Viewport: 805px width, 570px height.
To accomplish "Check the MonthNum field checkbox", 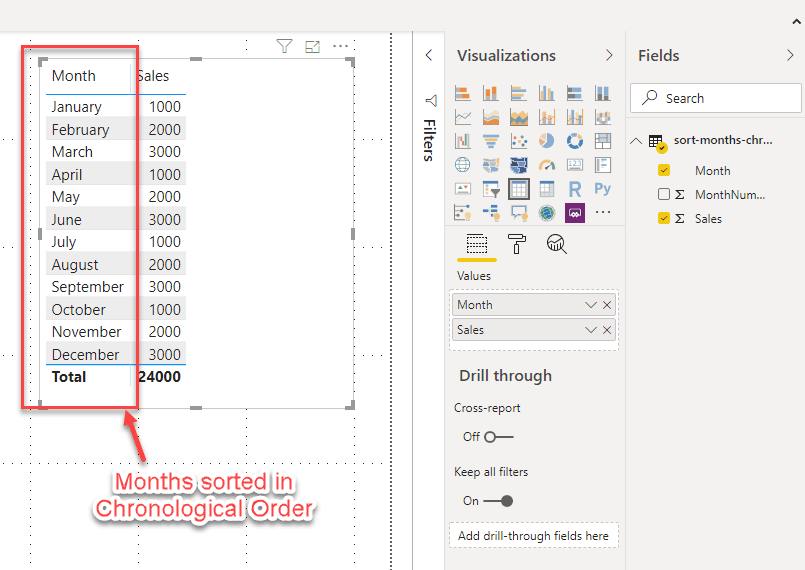I will pyautogui.click(x=664, y=195).
